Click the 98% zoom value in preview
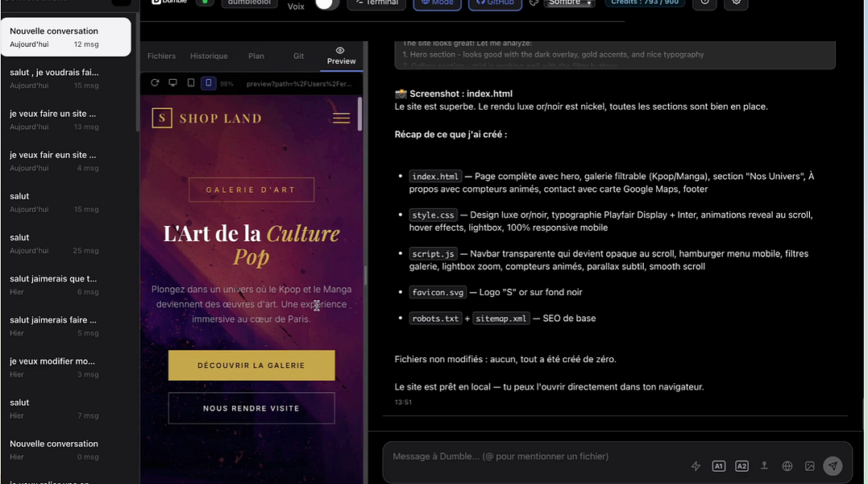 (x=227, y=84)
